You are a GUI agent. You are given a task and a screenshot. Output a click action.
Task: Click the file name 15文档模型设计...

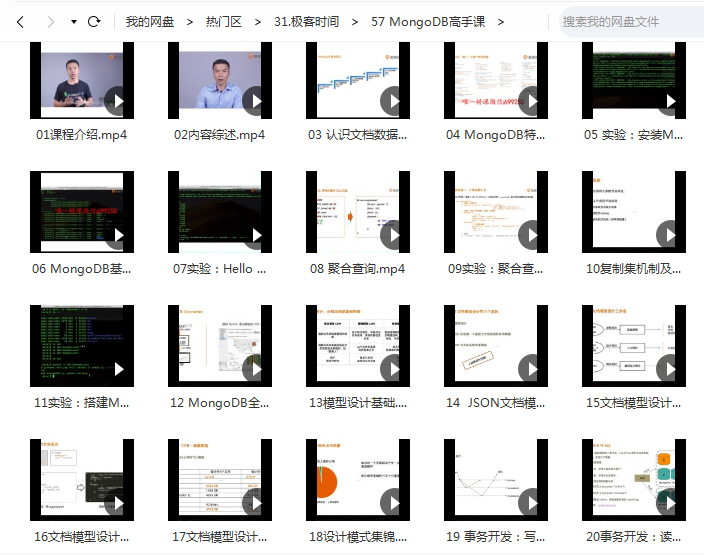[x=634, y=403]
